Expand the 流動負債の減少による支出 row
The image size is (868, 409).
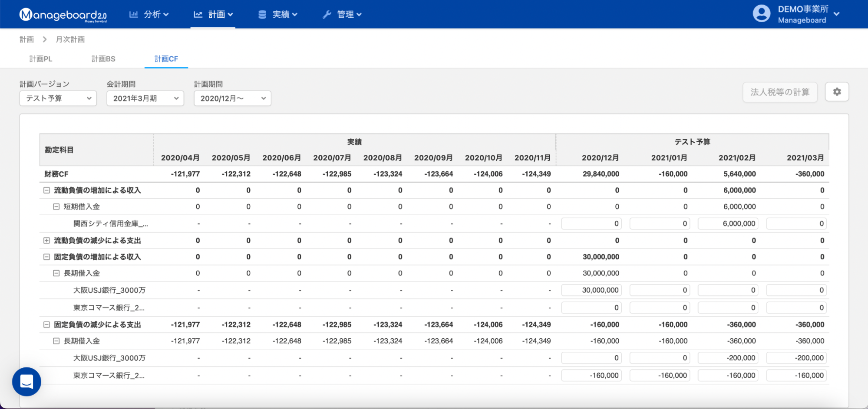pyautogui.click(x=46, y=240)
